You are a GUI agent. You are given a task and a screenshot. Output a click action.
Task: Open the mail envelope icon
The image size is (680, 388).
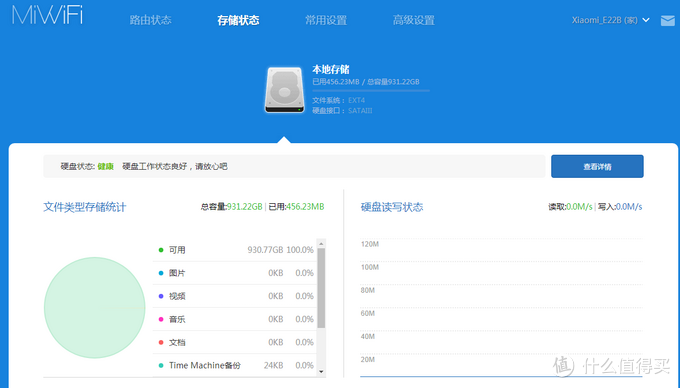667,20
